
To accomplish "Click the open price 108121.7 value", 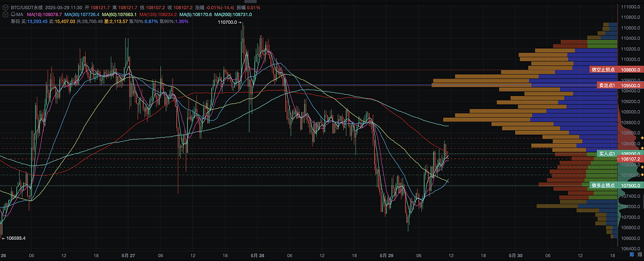I will pos(100,8).
